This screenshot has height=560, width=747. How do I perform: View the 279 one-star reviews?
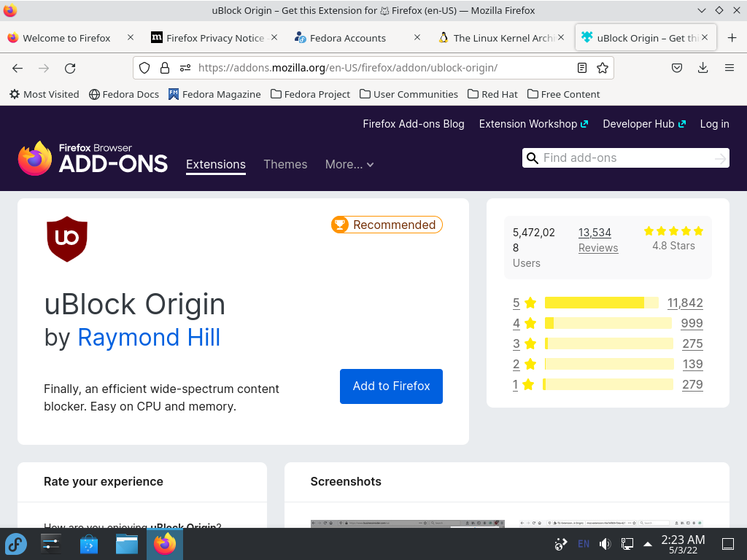(x=693, y=385)
